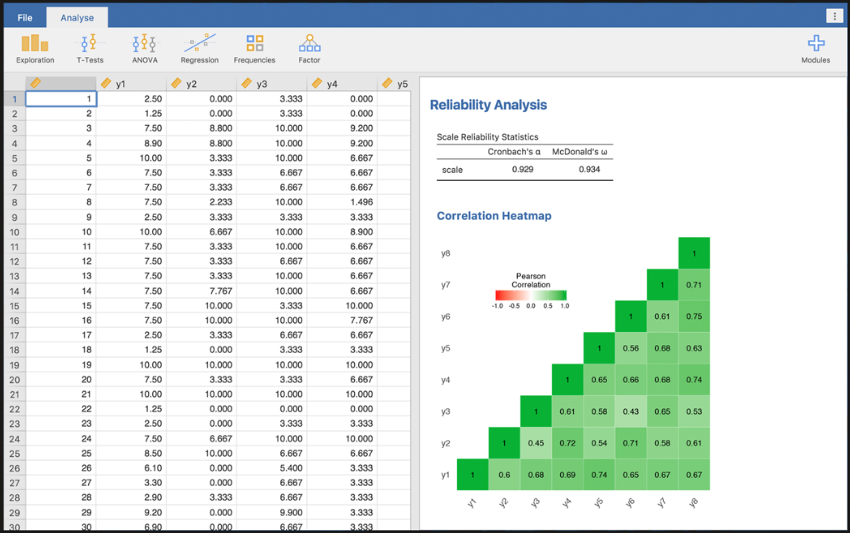
Task: Select row 1 header in the spreadsheet
Action: pyautogui.click(x=15, y=99)
